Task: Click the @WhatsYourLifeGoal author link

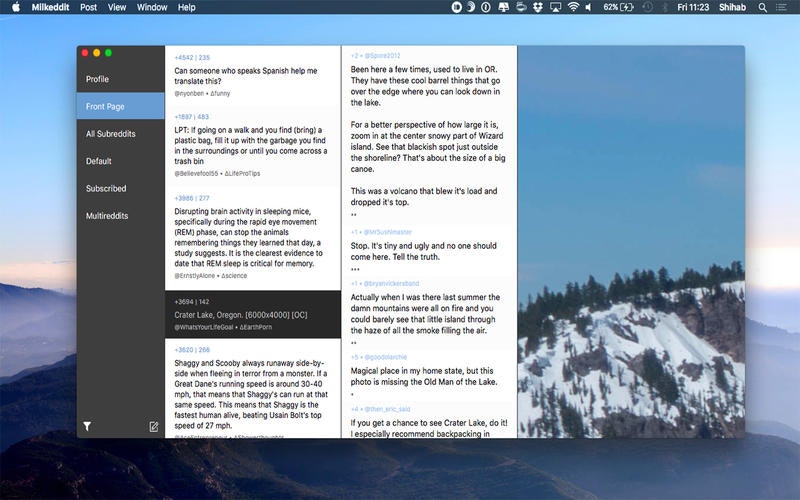Action: pos(204,327)
